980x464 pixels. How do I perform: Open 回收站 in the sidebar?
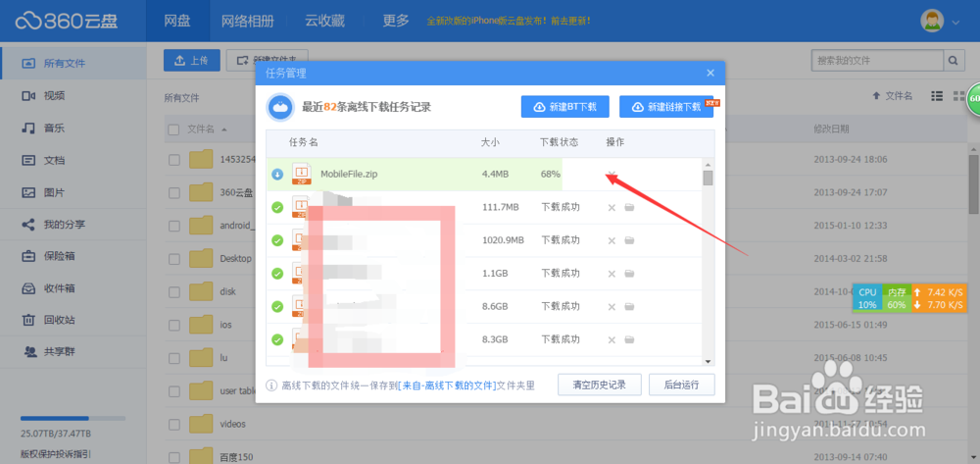click(x=73, y=320)
